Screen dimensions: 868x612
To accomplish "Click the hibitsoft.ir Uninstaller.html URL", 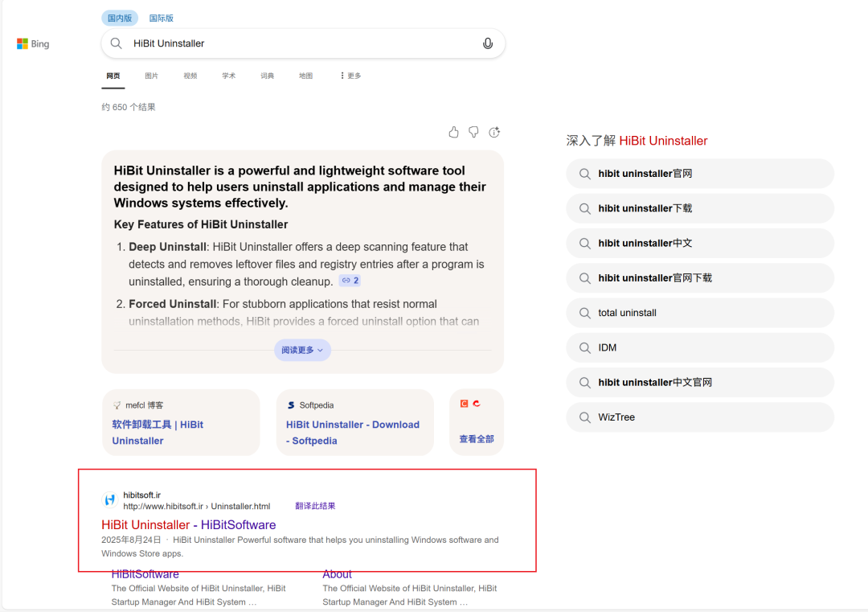I will [197, 506].
